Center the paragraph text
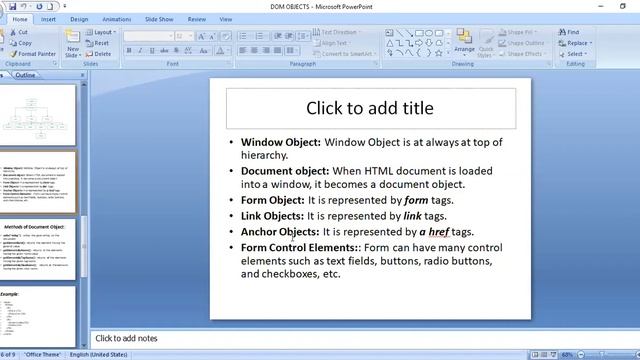This screenshot has height=360, width=640. pos(254,50)
